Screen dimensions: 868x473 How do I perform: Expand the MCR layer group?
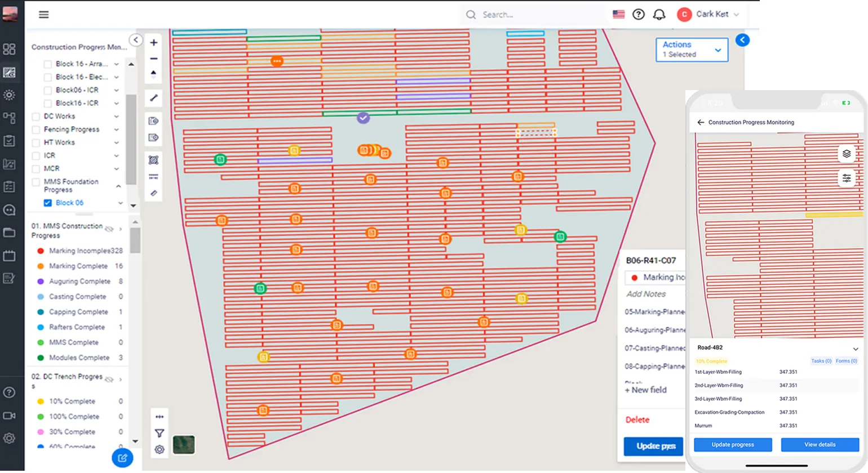117,169
